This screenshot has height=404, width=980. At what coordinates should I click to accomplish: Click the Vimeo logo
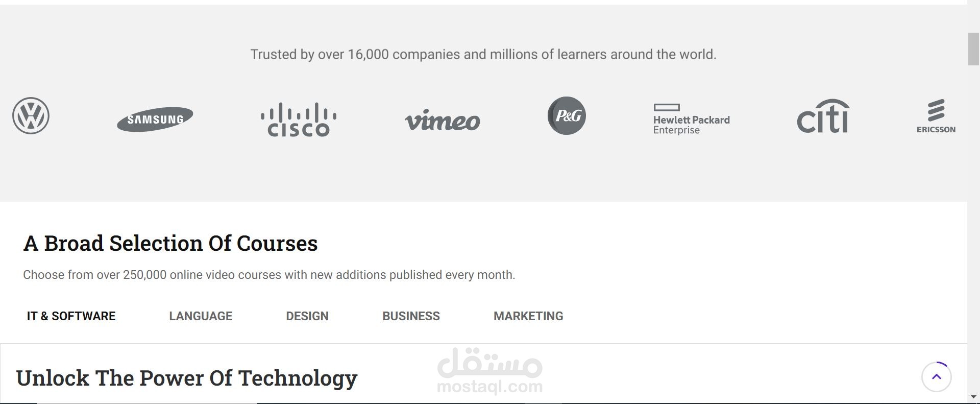coord(443,121)
